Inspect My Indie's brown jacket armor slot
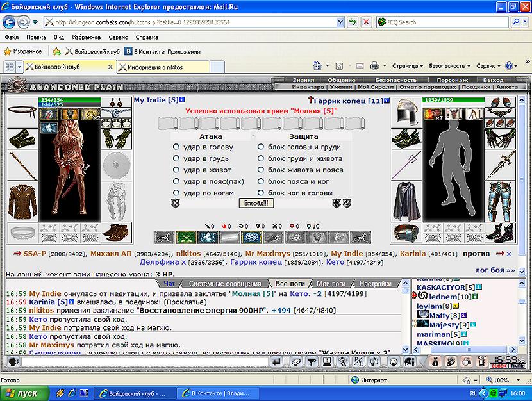532x401 pixels. pyautogui.click(x=22, y=201)
